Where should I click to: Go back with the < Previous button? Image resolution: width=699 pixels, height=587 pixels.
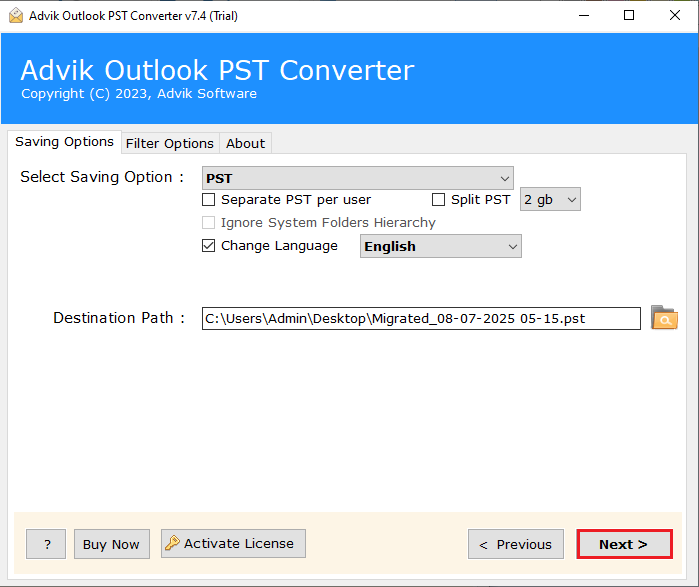click(x=516, y=544)
